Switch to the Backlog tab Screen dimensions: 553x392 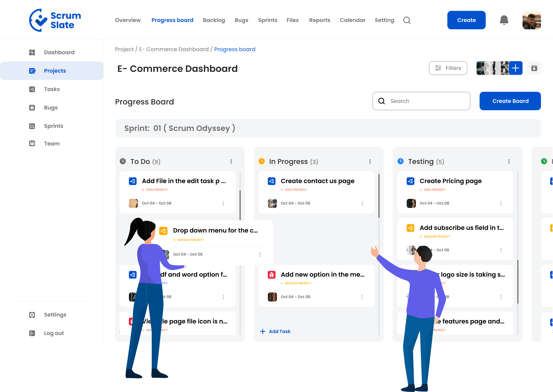tap(214, 20)
